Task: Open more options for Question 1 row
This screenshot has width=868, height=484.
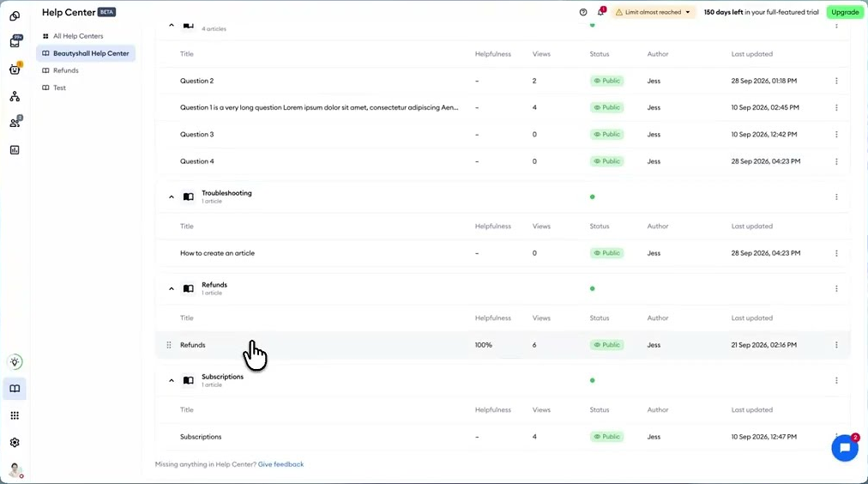Action: 836,107
